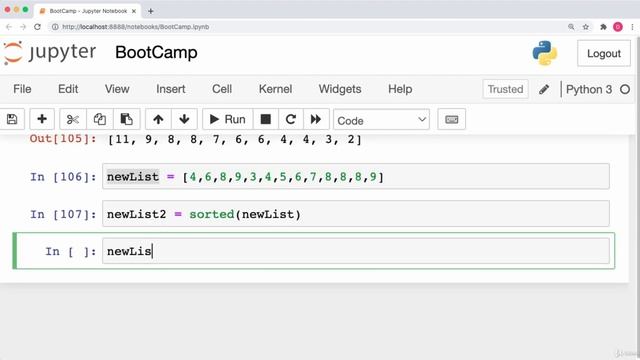Screen dimensions: 640x360
Task: Open the Widgets menu
Action: [340, 89]
